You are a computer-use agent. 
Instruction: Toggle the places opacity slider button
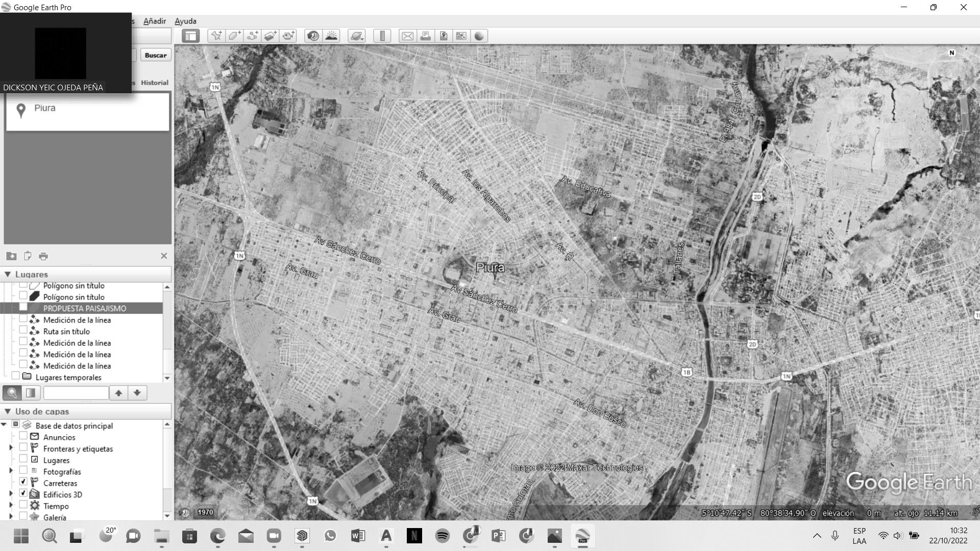click(31, 393)
